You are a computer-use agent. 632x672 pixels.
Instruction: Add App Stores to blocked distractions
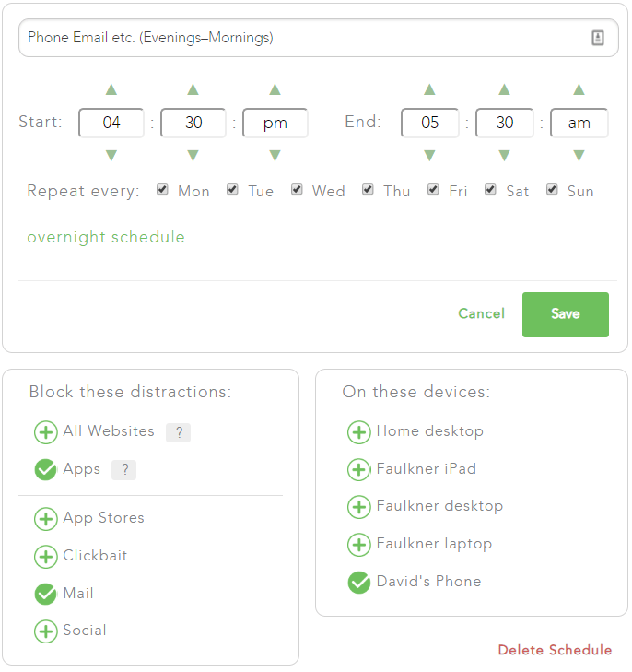click(45, 519)
